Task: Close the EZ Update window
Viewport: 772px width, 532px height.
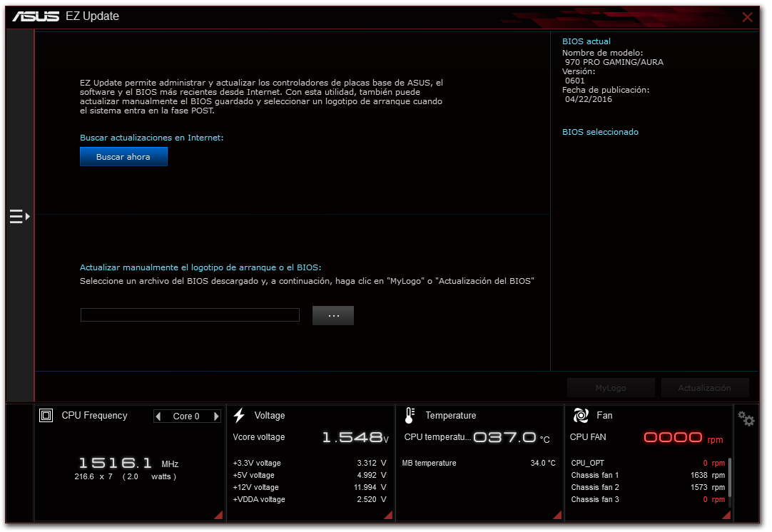Action: coord(747,17)
